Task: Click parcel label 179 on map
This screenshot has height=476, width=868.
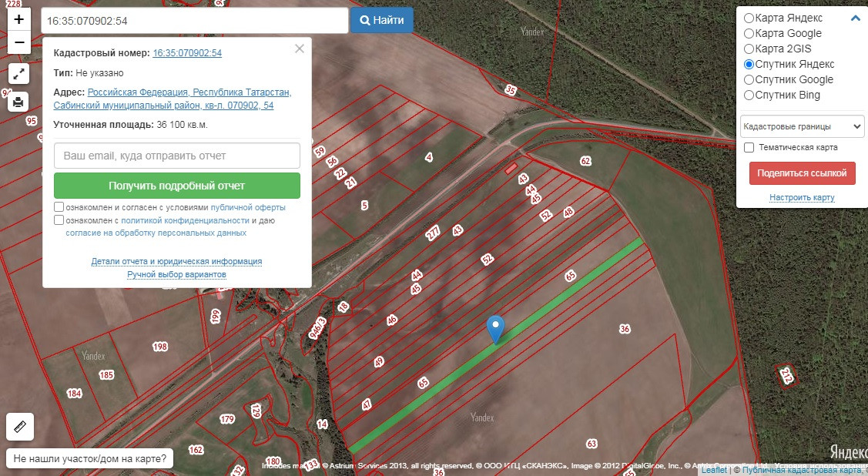Action: pyautogui.click(x=227, y=420)
